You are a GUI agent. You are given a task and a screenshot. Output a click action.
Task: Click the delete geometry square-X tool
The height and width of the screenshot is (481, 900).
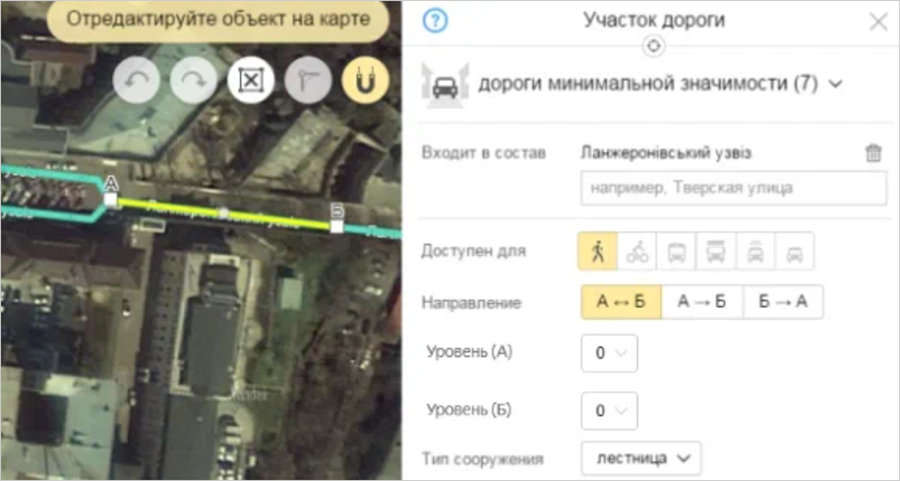pos(251,83)
